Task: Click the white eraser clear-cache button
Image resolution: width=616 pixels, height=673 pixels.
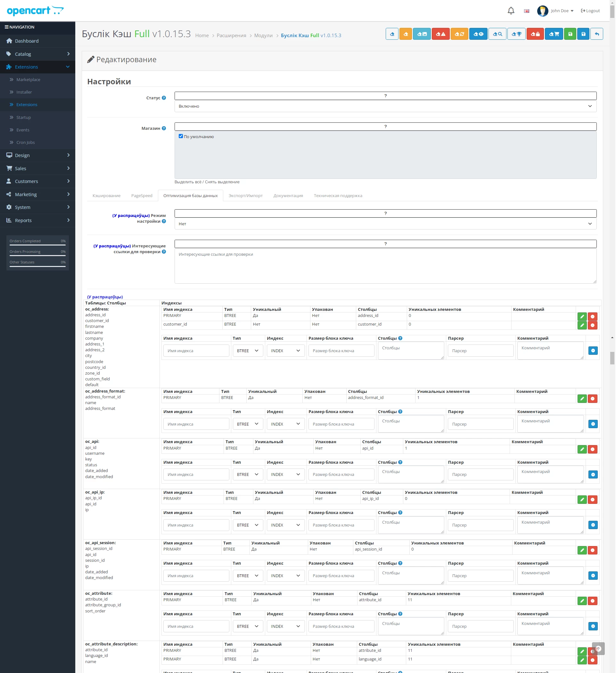Action: pos(392,34)
